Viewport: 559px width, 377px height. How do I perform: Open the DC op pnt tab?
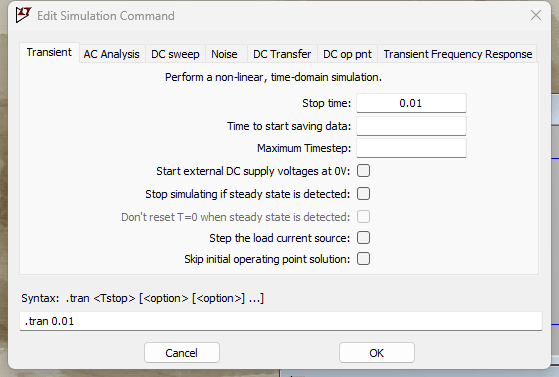point(347,54)
